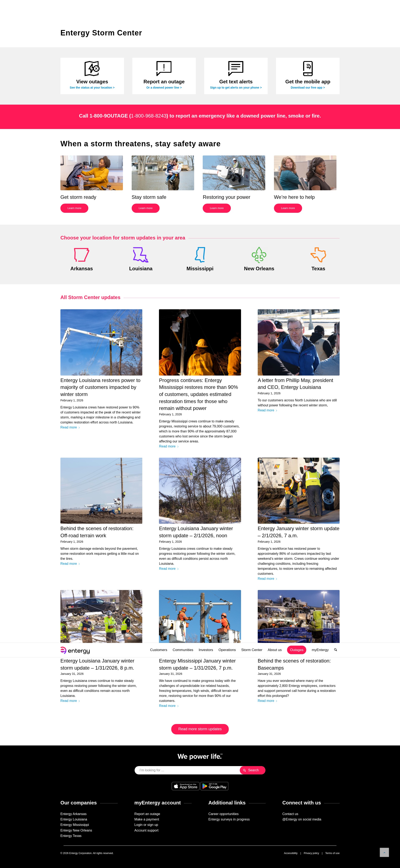Click Read more storm updates button
Image resolution: width=400 pixels, height=868 pixels.
click(200, 729)
